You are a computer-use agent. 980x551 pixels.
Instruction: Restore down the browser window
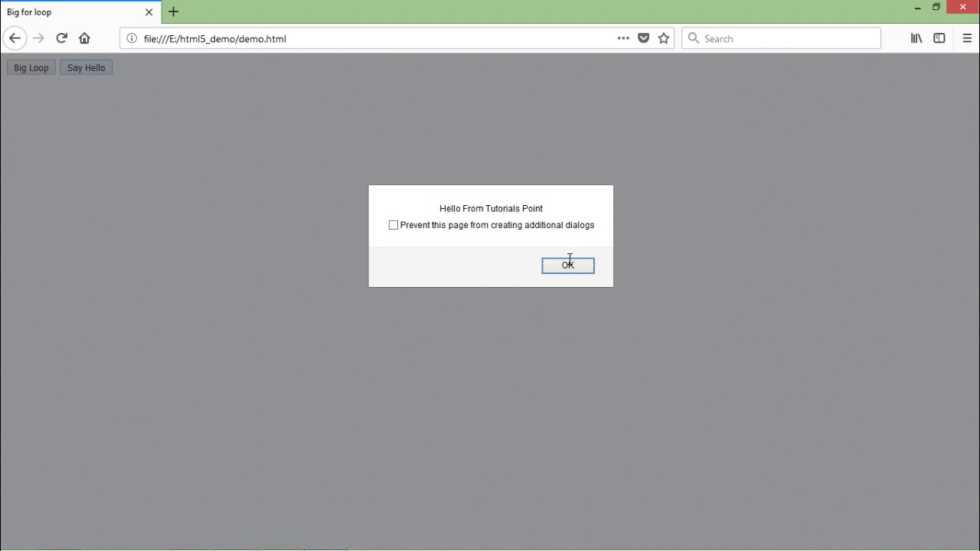[936, 8]
